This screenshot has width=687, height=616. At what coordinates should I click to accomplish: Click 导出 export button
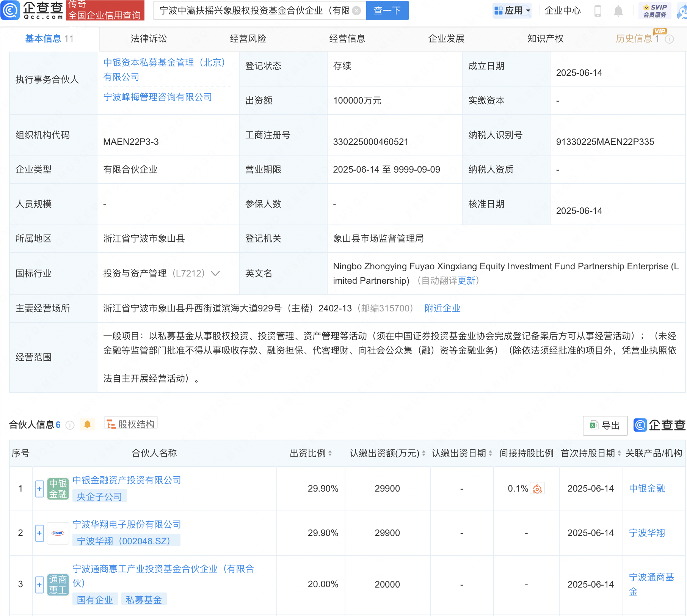pyautogui.click(x=605, y=426)
